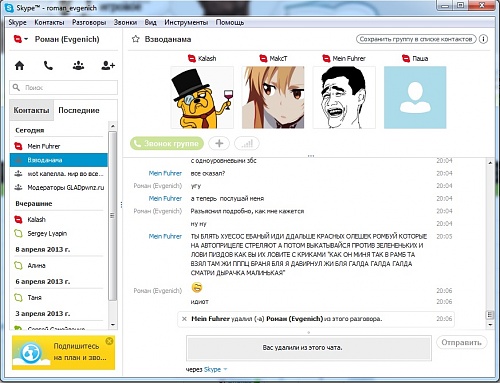Click Сохранить группу в списке контактов
The width and height of the screenshot is (500, 383).
[416, 39]
